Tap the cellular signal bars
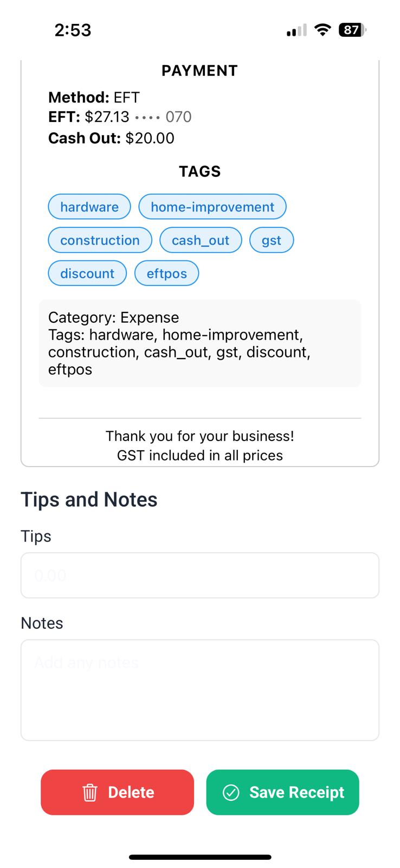Viewport: 400px width, 868px height. 296,31
